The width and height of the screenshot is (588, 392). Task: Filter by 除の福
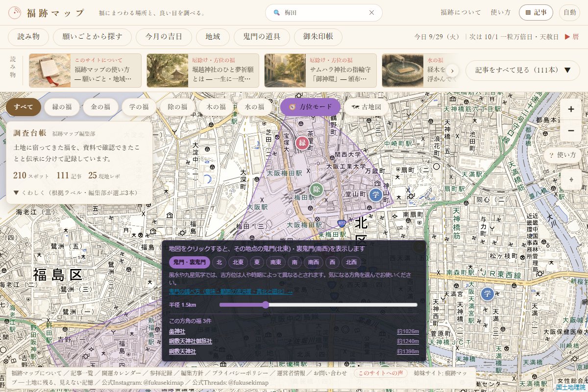[177, 107]
